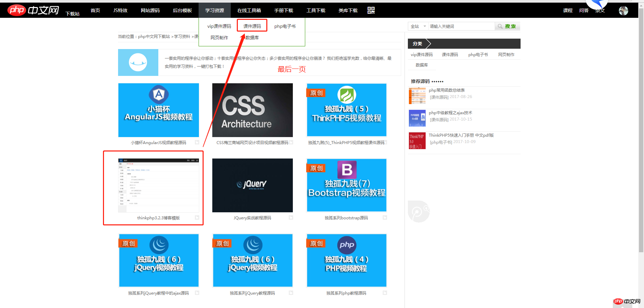644x308 pixels.
Task: Open 在线工具箱 in the navigation bar
Action: pyautogui.click(x=249, y=10)
